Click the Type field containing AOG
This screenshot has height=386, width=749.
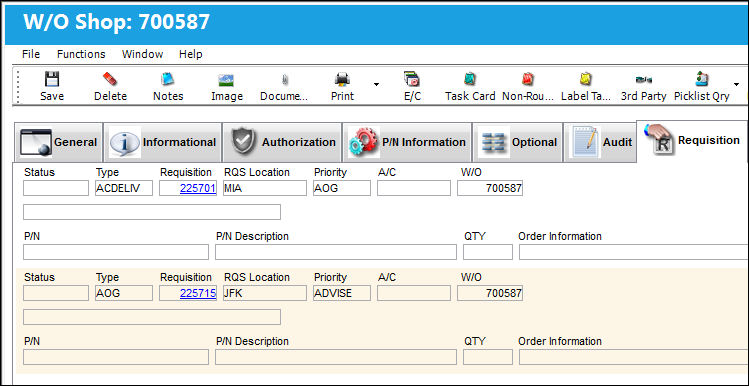click(x=124, y=293)
